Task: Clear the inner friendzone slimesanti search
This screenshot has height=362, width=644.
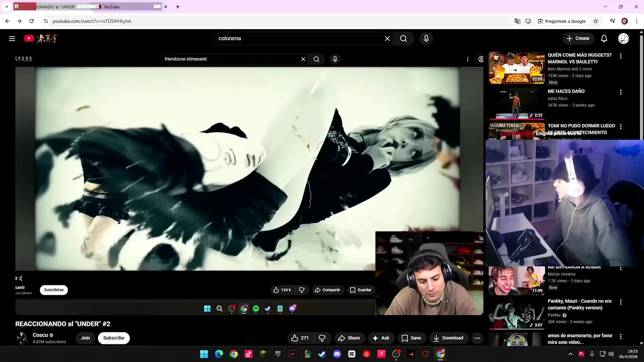Action: click(303, 59)
